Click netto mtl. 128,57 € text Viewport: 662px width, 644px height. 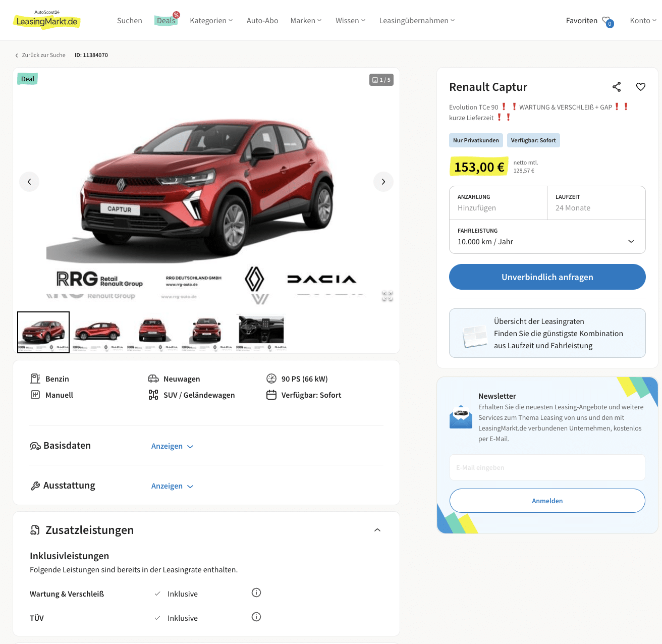pos(526,167)
